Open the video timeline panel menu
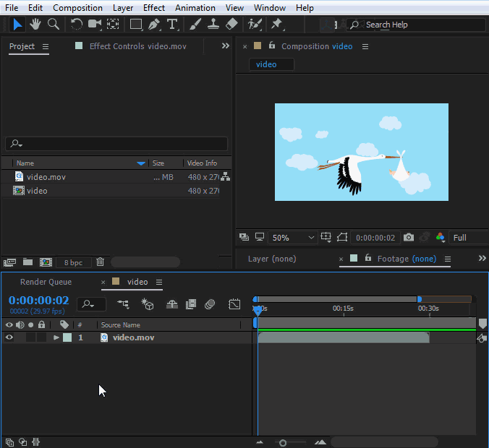 (x=159, y=282)
